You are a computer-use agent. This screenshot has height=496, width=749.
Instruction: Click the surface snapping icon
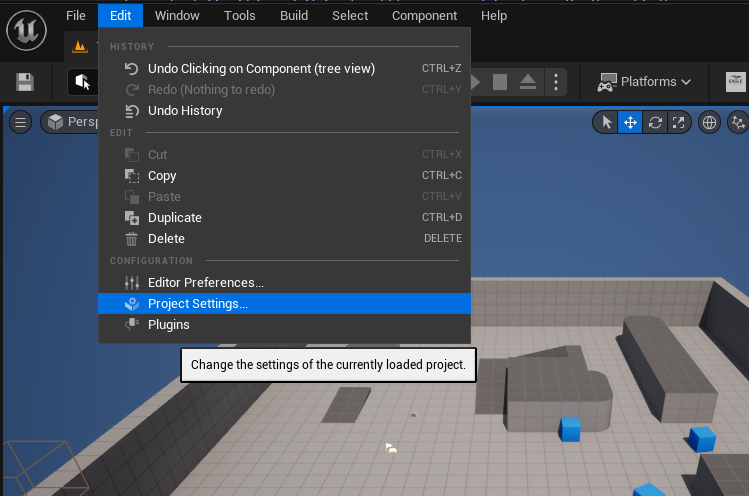[738, 122]
